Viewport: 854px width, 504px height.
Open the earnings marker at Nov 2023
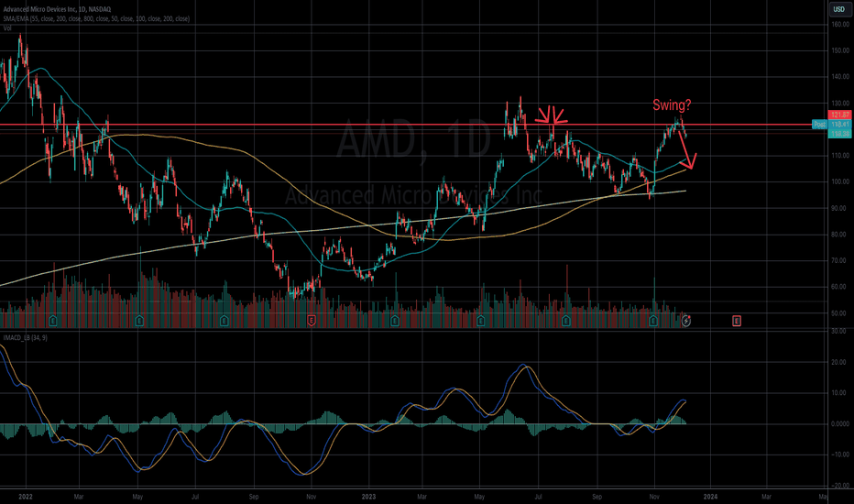[x=653, y=321]
